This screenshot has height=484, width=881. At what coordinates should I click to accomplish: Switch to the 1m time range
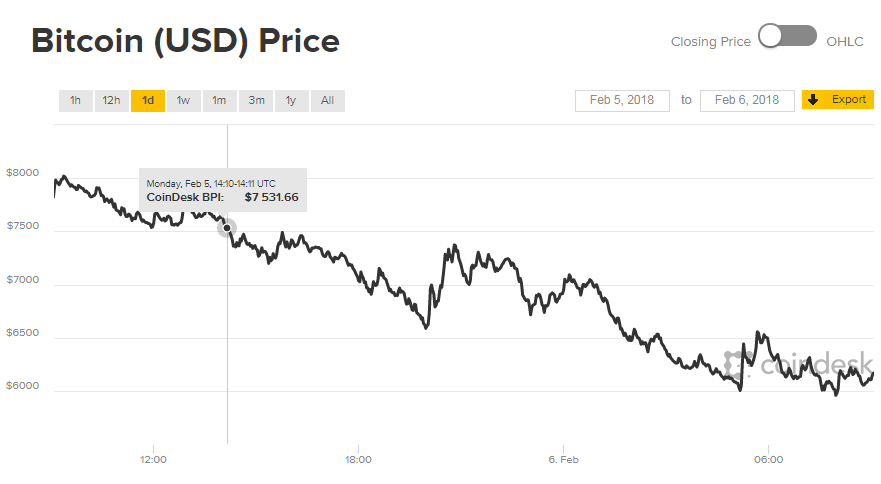click(219, 100)
